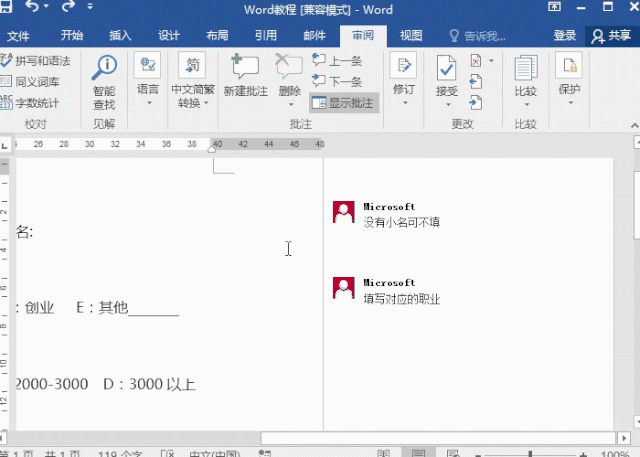Click macro recording icon in status bar
The image size is (640, 457).
[265, 454]
